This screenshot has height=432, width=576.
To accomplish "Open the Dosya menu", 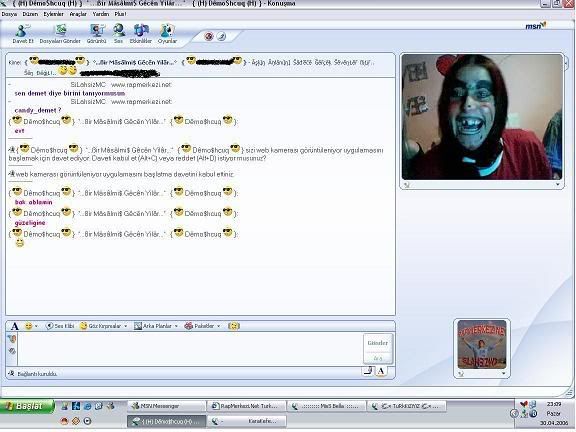I will (x=9, y=14).
